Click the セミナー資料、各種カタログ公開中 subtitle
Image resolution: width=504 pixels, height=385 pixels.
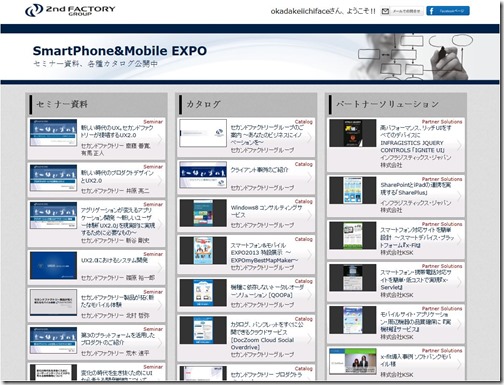click(x=95, y=64)
